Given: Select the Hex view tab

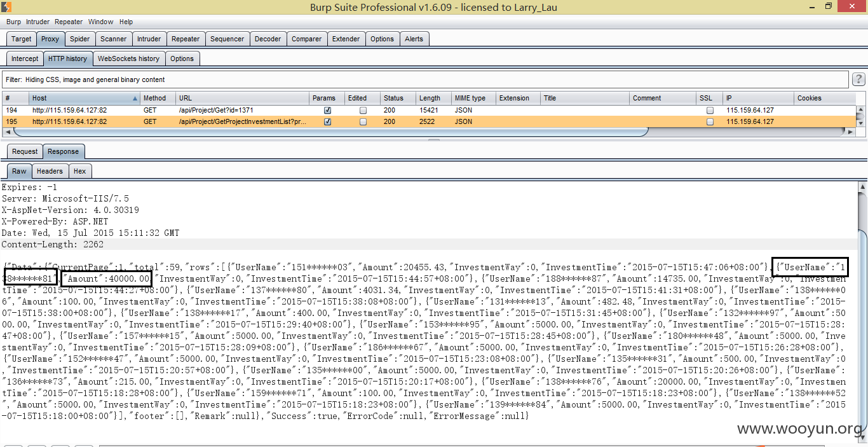Looking at the screenshot, I should [79, 171].
